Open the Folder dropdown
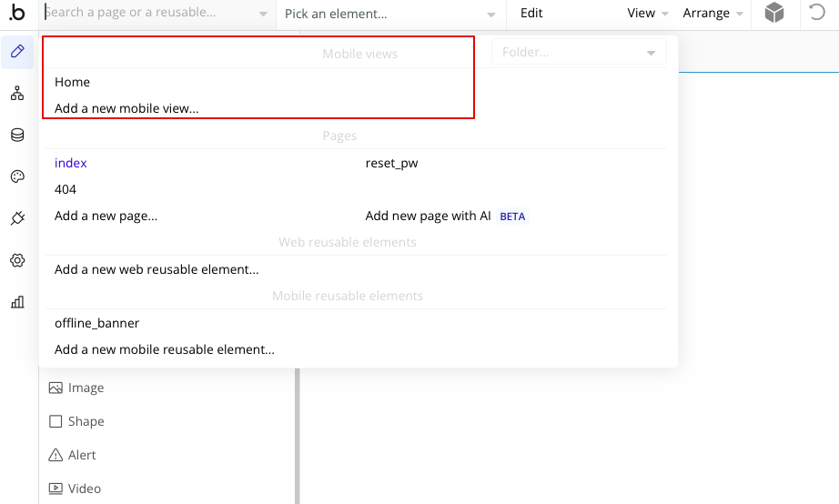This screenshot has height=504, width=839. [579, 52]
